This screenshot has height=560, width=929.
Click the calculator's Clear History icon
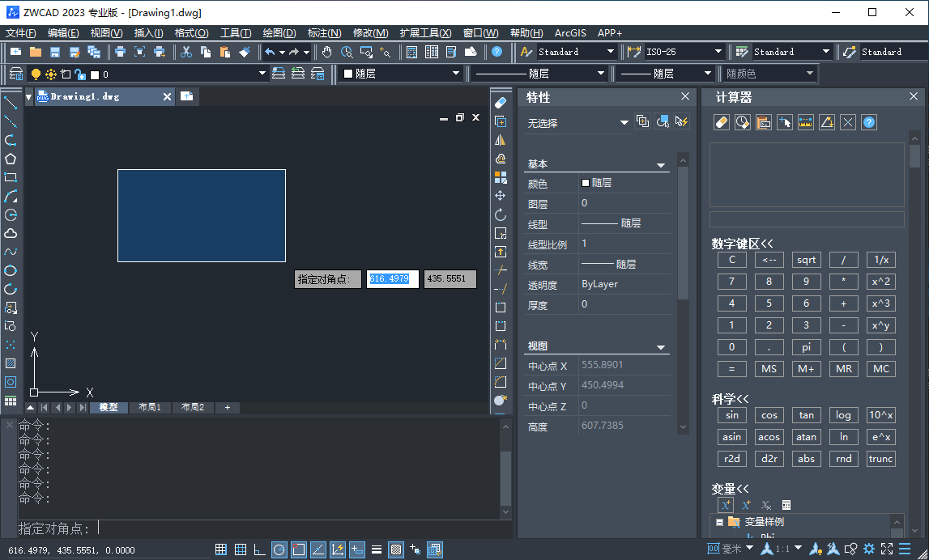coord(743,122)
